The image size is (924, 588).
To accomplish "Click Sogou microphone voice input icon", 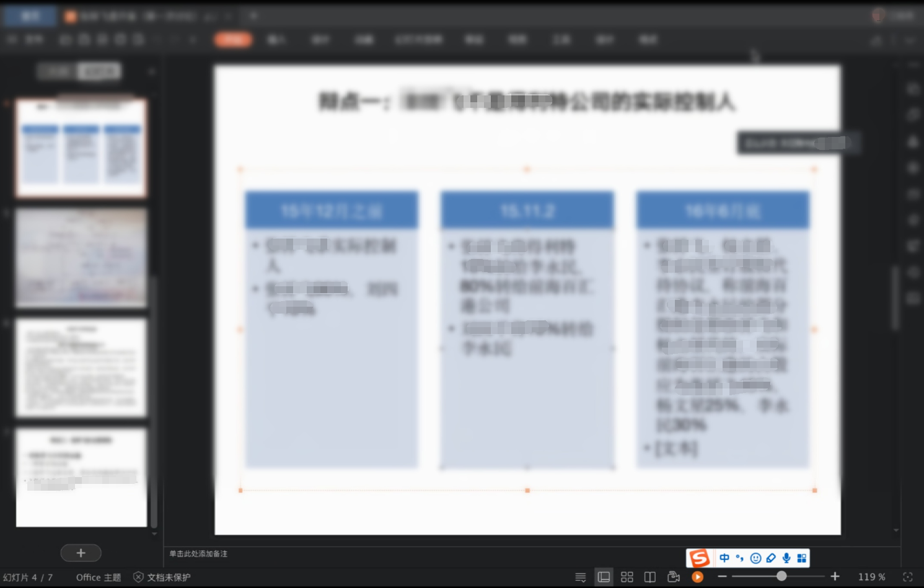I will click(786, 558).
